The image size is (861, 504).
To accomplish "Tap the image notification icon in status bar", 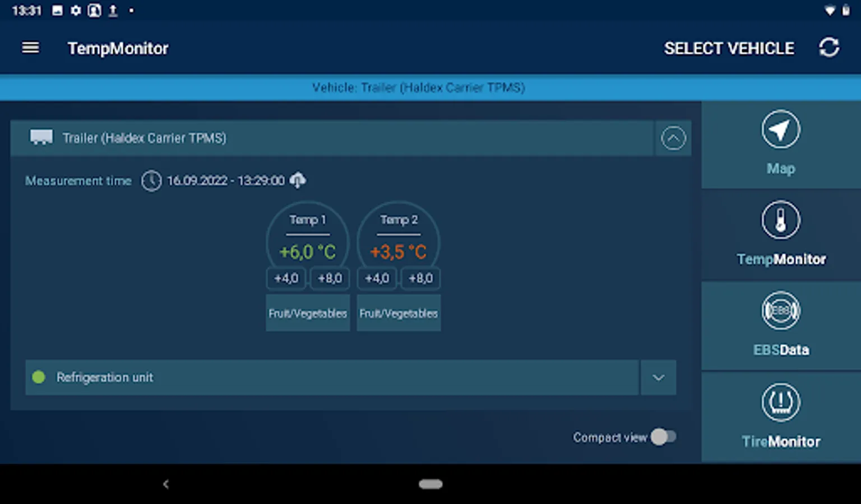I will [x=57, y=11].
